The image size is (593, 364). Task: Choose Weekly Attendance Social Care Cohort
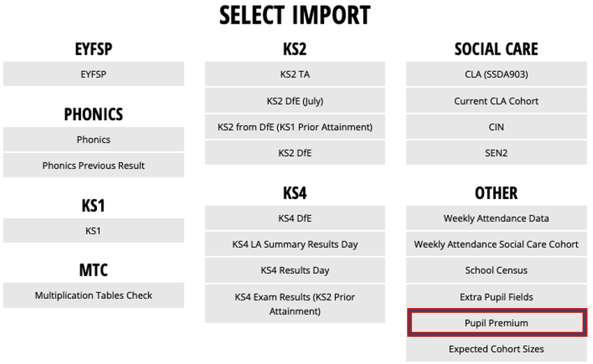496,244
